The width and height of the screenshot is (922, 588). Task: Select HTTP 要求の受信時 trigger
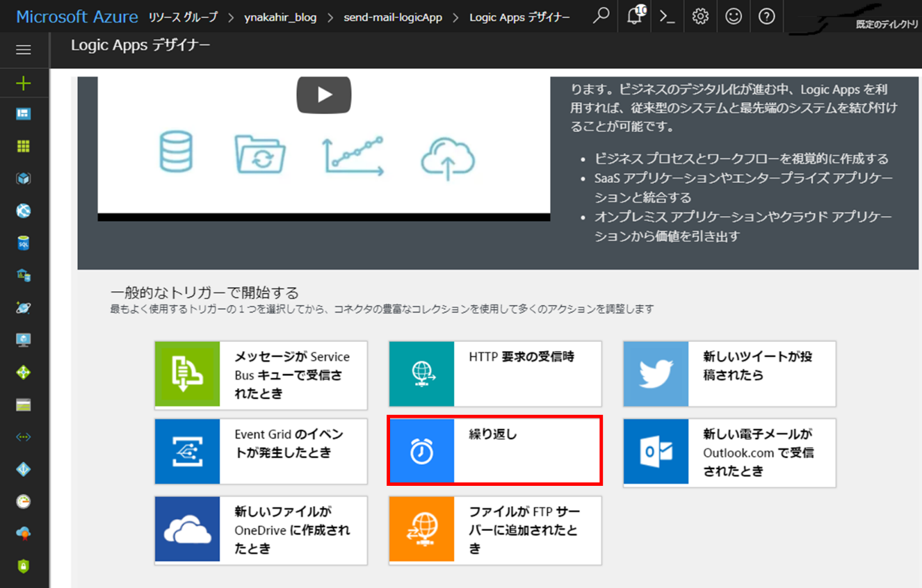coord(495,374)
